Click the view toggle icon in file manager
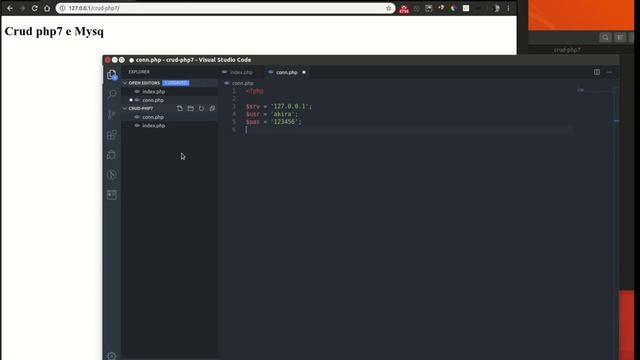The image size is (640, 360). tap(620, 38)
